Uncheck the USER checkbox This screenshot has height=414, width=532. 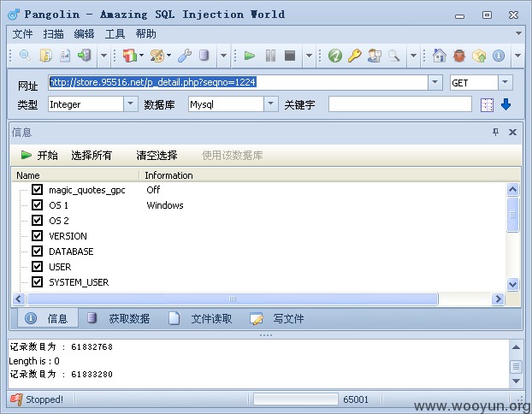pos(37,266)
